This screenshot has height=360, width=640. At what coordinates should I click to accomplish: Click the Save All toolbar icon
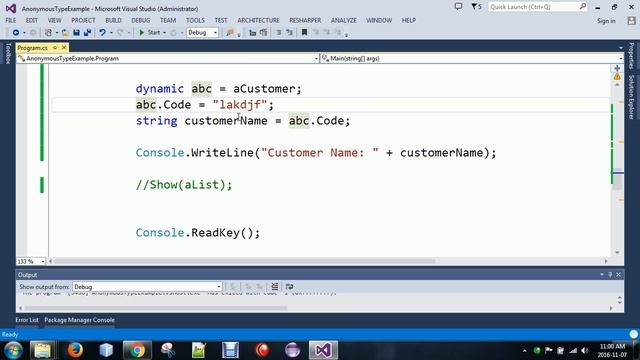coord(87,32)
